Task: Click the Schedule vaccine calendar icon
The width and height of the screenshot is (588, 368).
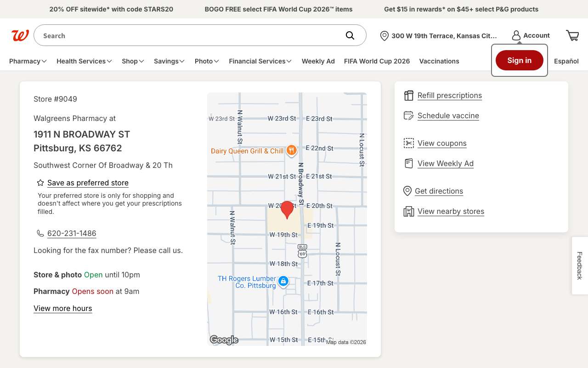Action: (409, 115)
